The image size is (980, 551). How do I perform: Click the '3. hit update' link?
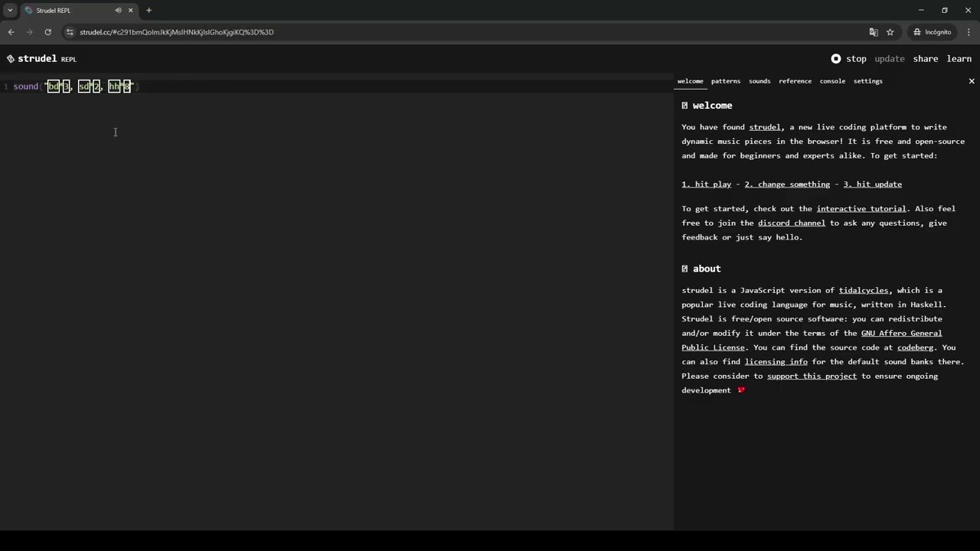pos(872,184)
